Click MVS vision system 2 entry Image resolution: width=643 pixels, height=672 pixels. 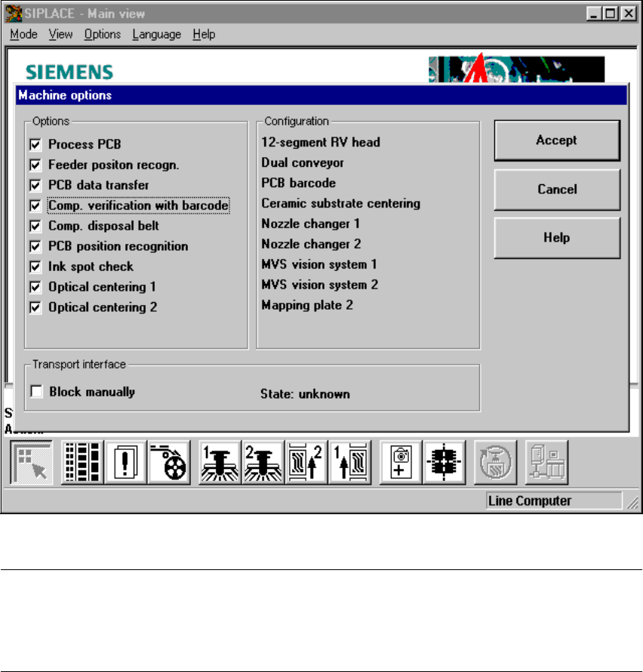[319, 285]
